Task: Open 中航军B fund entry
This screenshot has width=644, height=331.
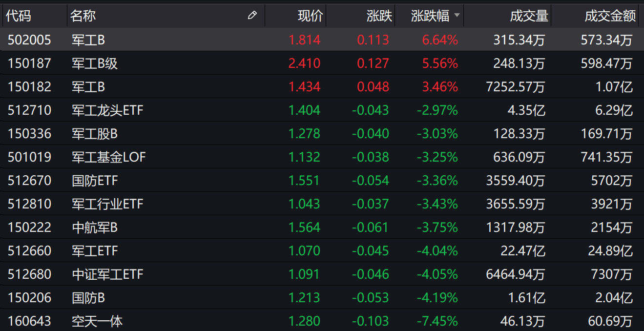Action: [x=95, y=228]
